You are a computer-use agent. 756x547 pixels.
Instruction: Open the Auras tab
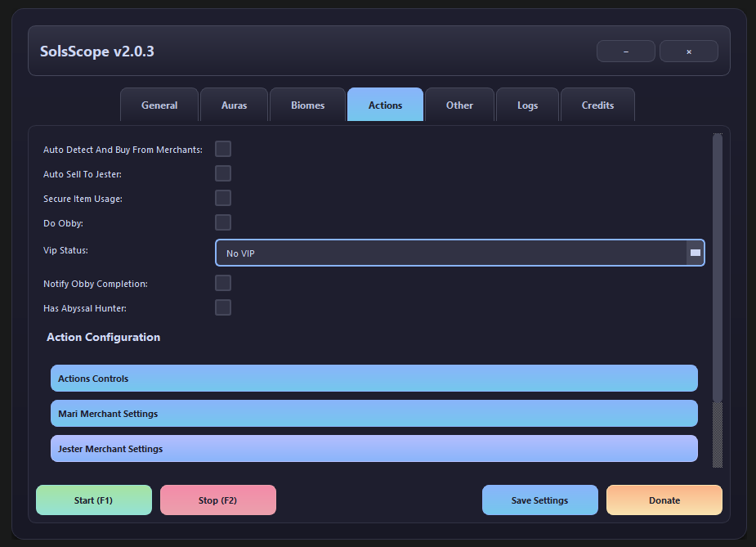(x=234, y=105)
